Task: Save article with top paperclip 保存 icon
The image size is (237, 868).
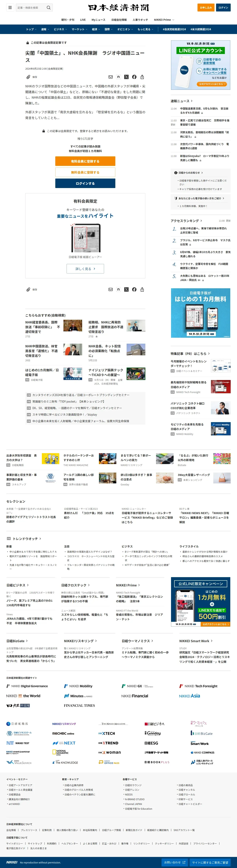Action: 32,77
